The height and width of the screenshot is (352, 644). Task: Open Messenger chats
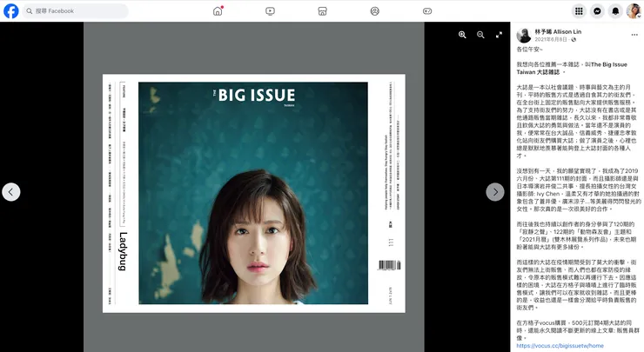pos(597,11)
